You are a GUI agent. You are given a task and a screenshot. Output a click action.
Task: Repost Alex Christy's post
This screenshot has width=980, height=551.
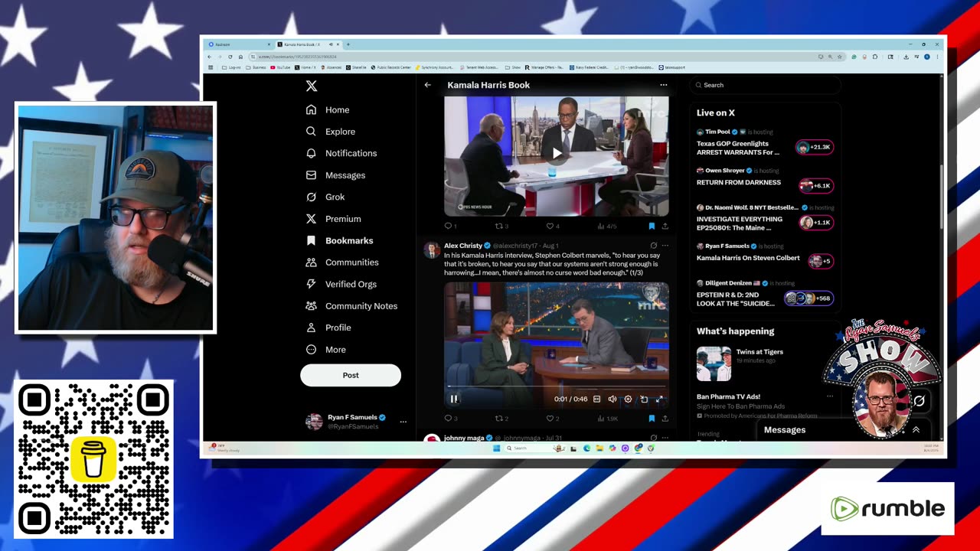(501, 419)
